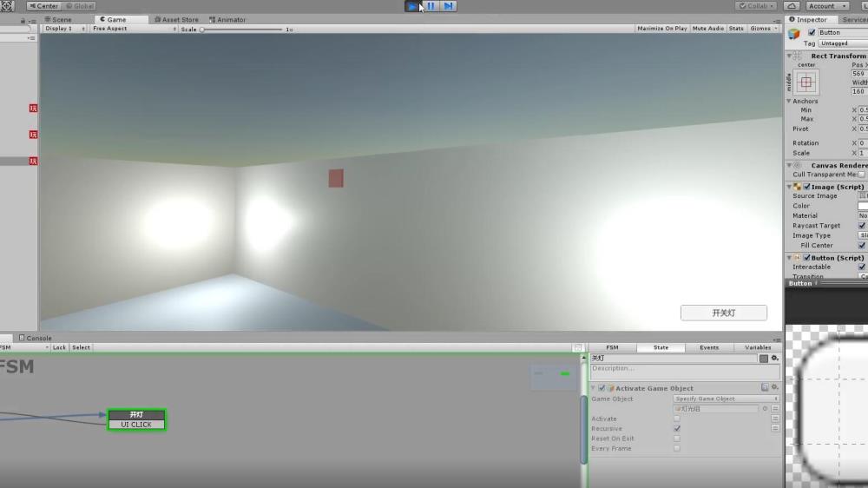The width and height of the screenshot is (868, 488).
Task: Toggle Global handle rotation button
Action: tap(80, 6)
